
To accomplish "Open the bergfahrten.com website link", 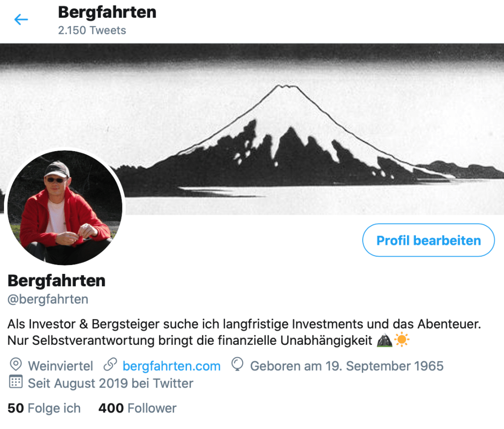I will (172, 366).
